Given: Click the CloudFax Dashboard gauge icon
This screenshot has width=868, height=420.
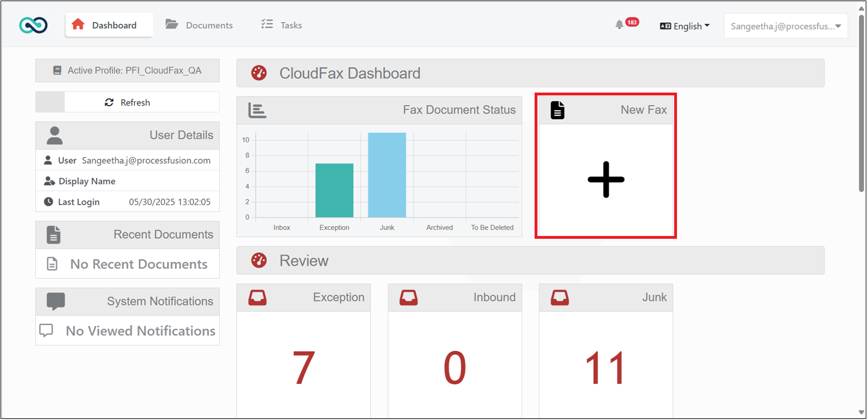Looking at the screenshot, I should point(259,73).
